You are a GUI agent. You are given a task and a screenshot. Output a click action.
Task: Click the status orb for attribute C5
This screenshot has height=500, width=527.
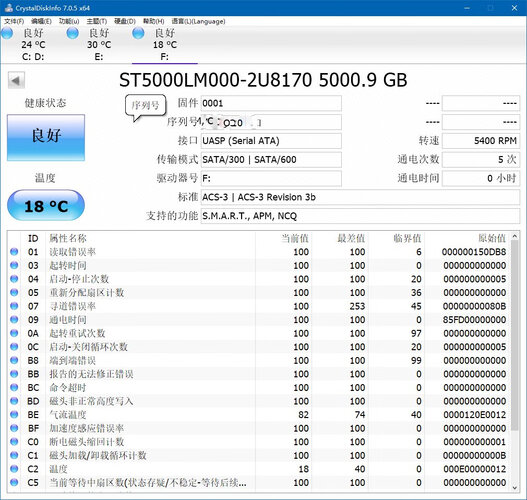pyautogui.click(x=14, y=483)
